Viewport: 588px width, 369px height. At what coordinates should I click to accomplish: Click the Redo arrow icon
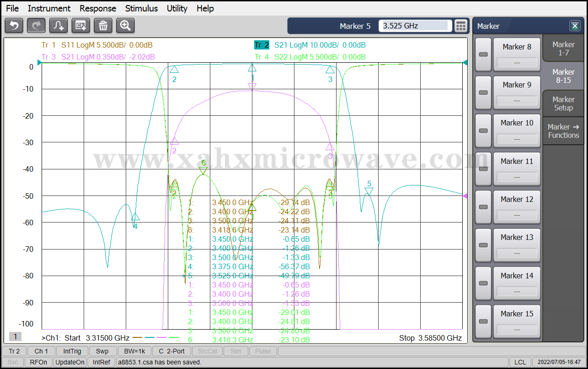click(x=36, y=26)
